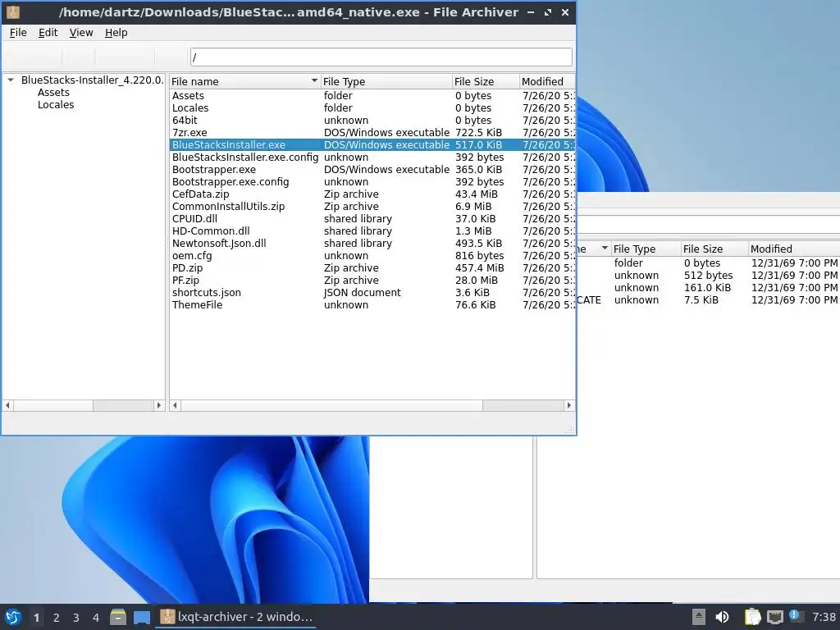
Task: Select BlueStacks-Installer_4.220.0 in the tree
Action: [92, 80]
